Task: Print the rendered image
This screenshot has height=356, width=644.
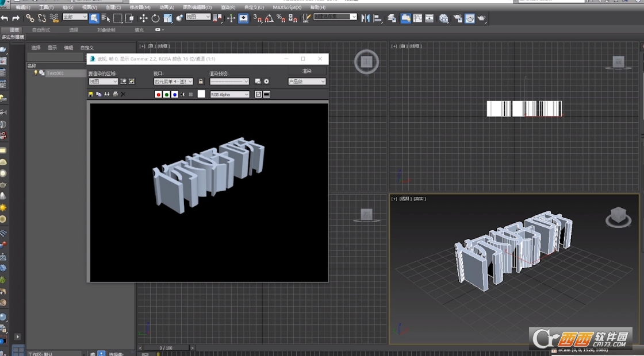Action: (x=115, y=94)
